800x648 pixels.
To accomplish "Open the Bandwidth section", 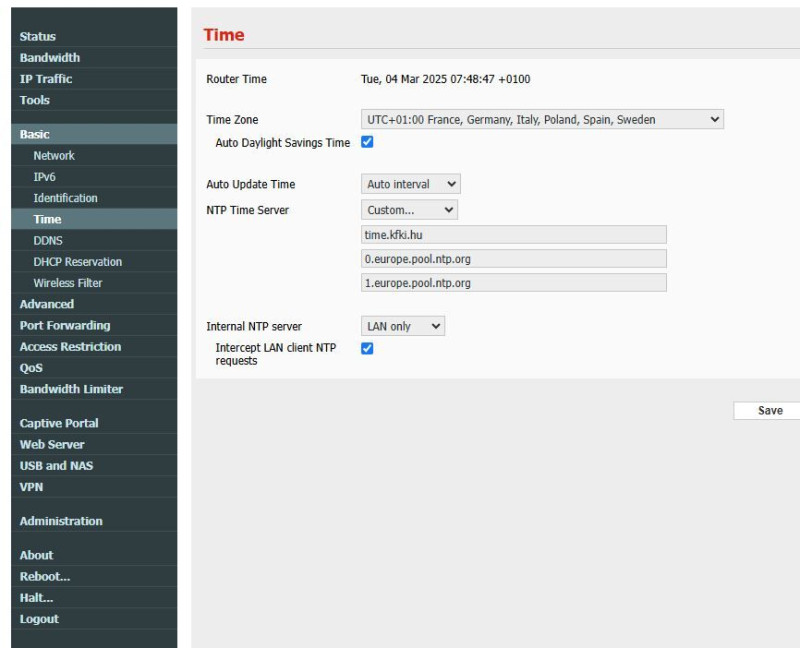I will [94, 58].
